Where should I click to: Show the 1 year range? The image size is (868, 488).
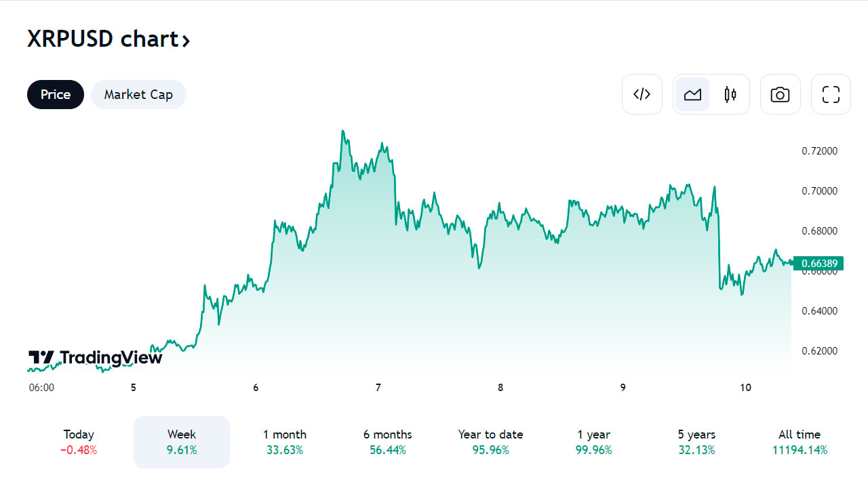(594, 442)
